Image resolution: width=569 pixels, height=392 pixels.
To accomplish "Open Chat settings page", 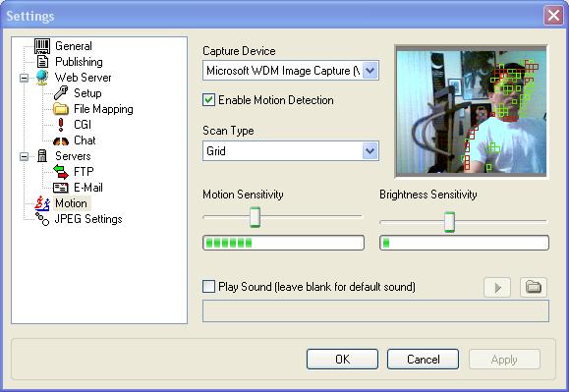I will [85, 140].
